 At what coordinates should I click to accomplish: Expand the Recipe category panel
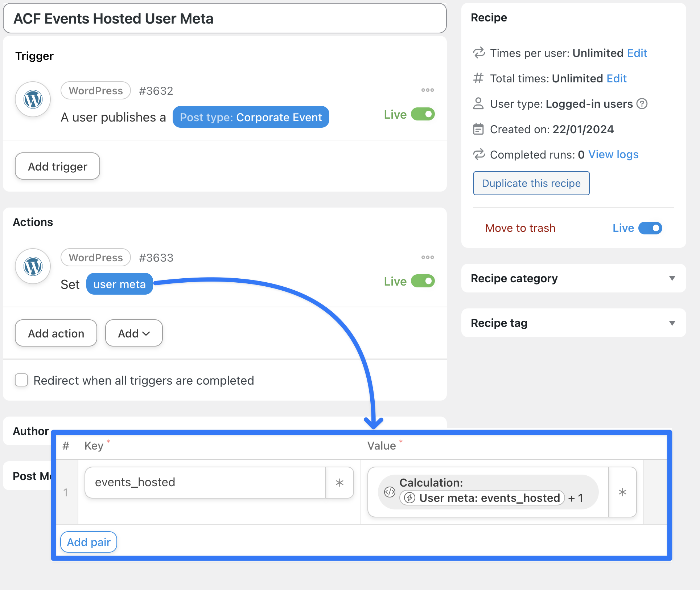pos(672,278)
